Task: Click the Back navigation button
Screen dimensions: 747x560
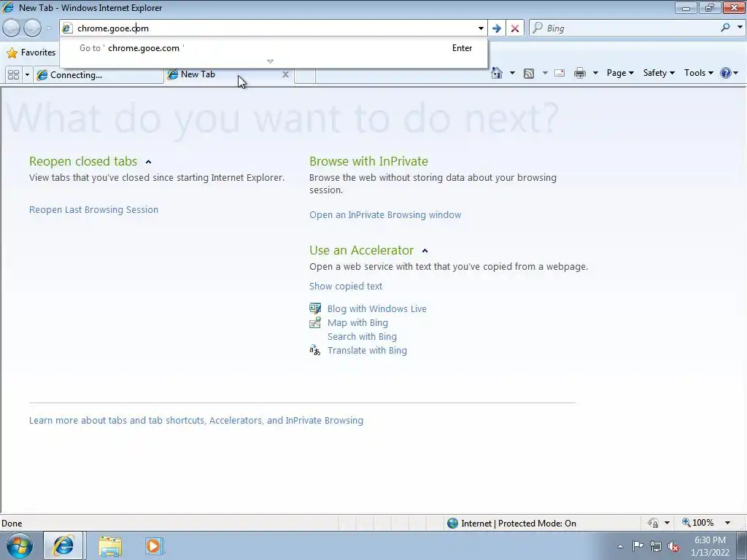Action: tap(12, 28)
